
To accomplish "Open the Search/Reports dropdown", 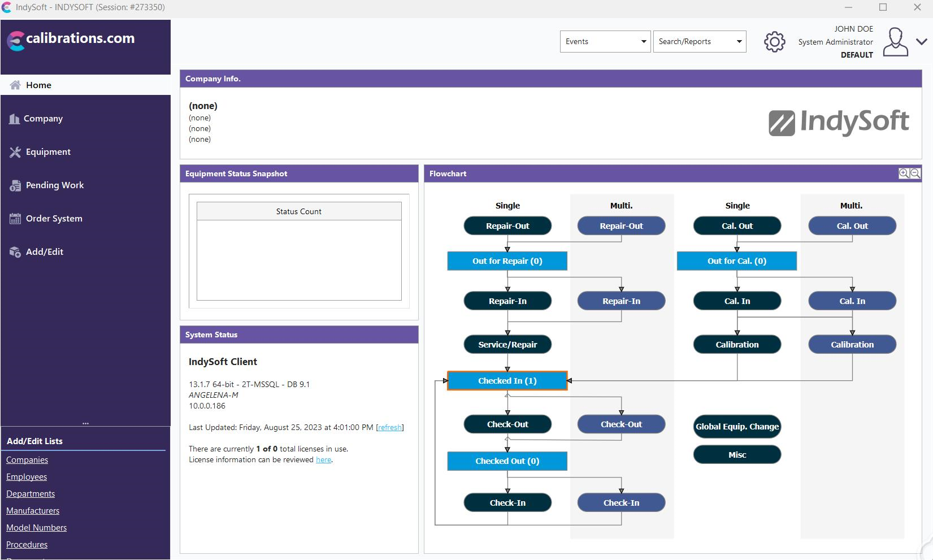I will 699,42.
